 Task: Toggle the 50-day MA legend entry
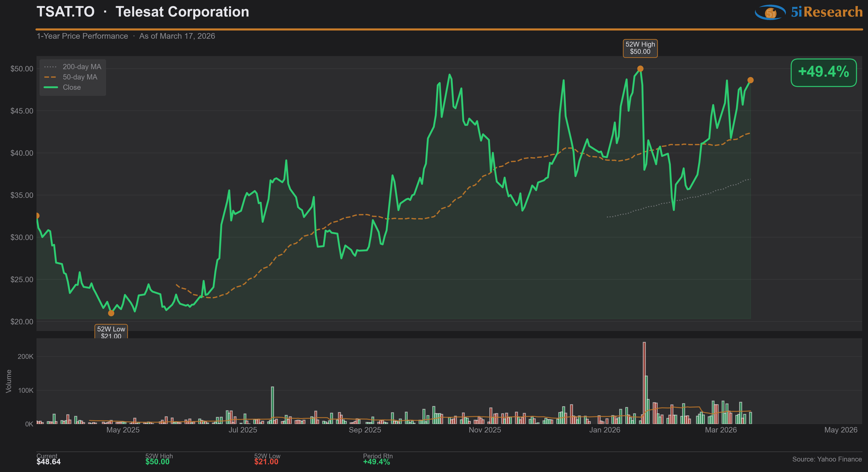(80, 77)
